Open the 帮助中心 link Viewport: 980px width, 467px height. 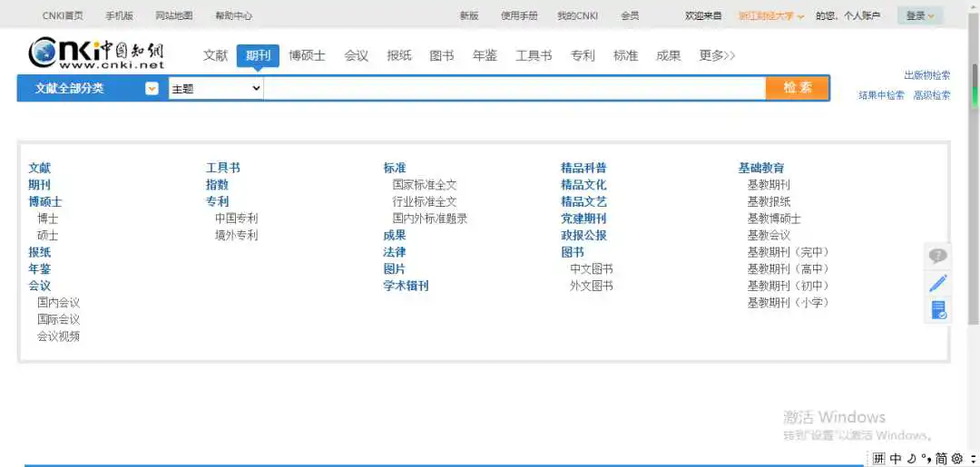(234, 16)
